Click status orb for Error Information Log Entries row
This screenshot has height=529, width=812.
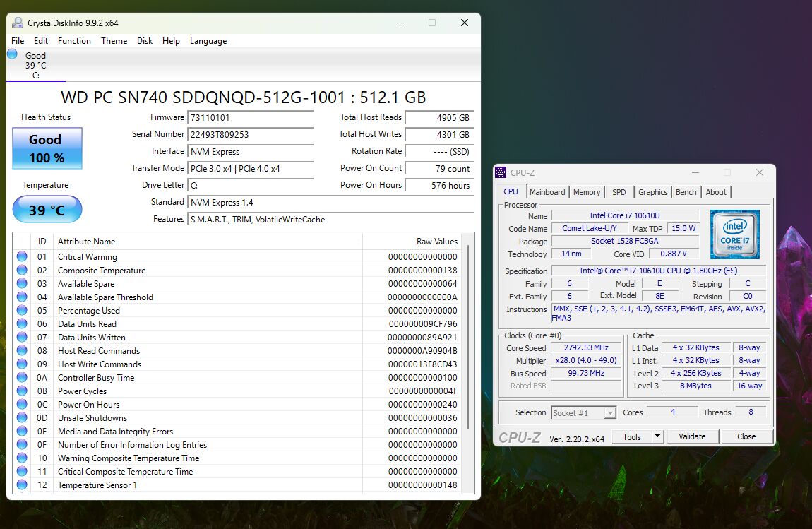(22, 444)
